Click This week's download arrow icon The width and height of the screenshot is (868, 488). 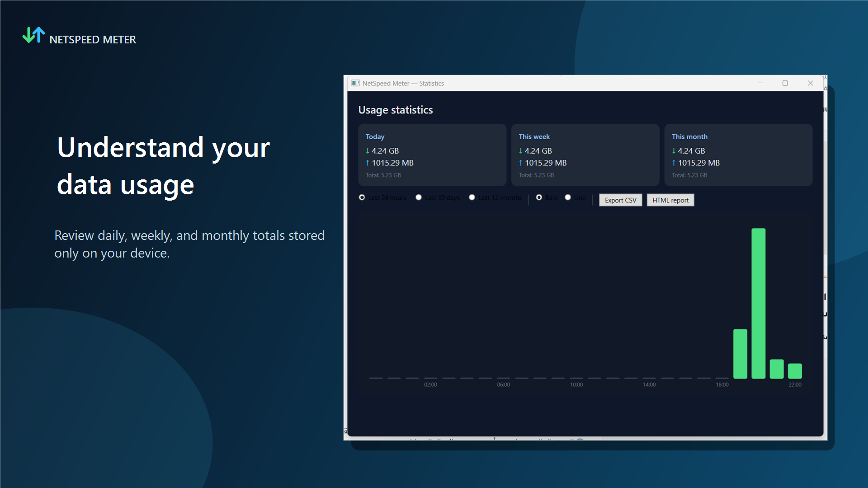click(x=520, y=151)
